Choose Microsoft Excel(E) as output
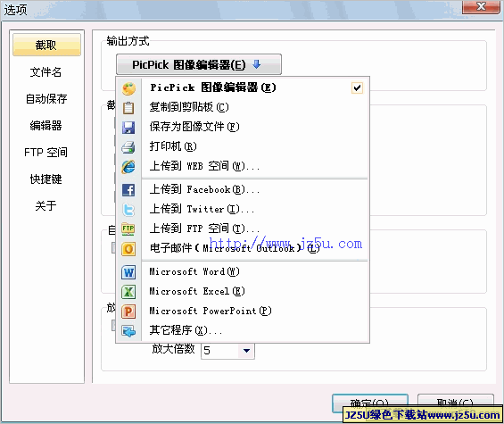Viewport: 504px width, 424px height. tap(243, 292)
